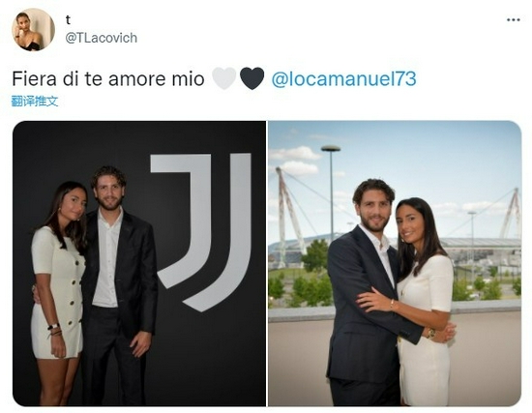Click the display name "t" above the handle
Image resolution: width=532 pixels, height=413 pixels.
point(68,20)
